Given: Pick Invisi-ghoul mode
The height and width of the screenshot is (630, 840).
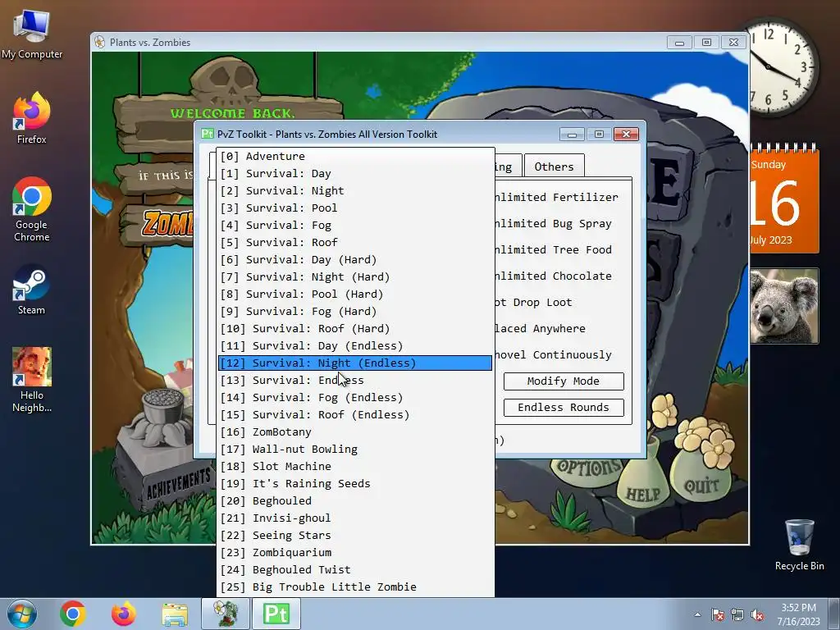Looking at the screenshot, I should pyautogui.click(x=355, y=518).
